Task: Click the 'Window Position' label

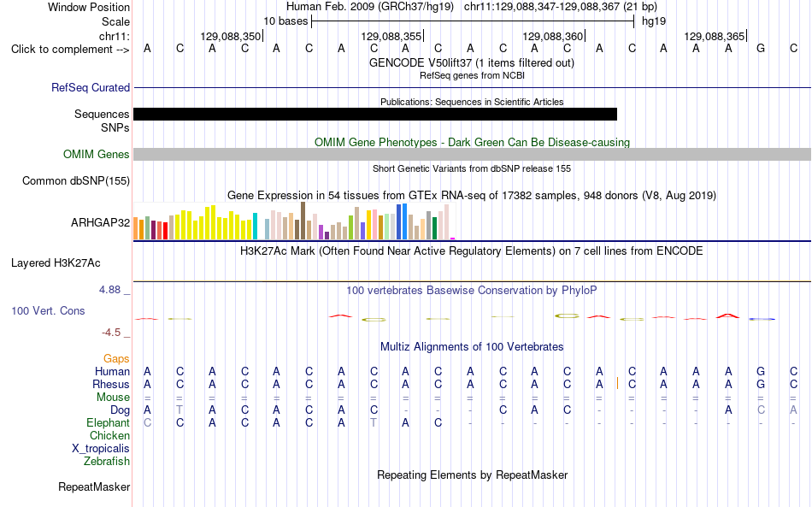Action: pyautogui.click(x=89, y=7)
